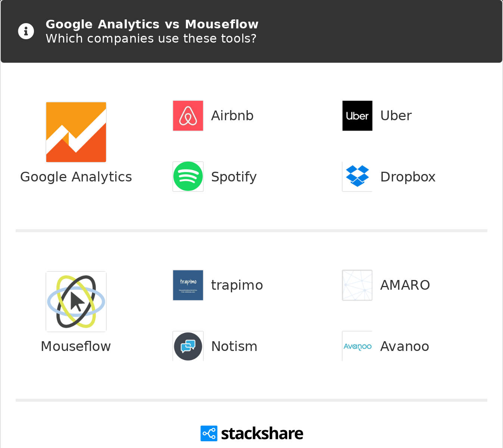This screenshot has height=448, width=503.
Task: Click the Spotify logo icon
Action: 188,177
